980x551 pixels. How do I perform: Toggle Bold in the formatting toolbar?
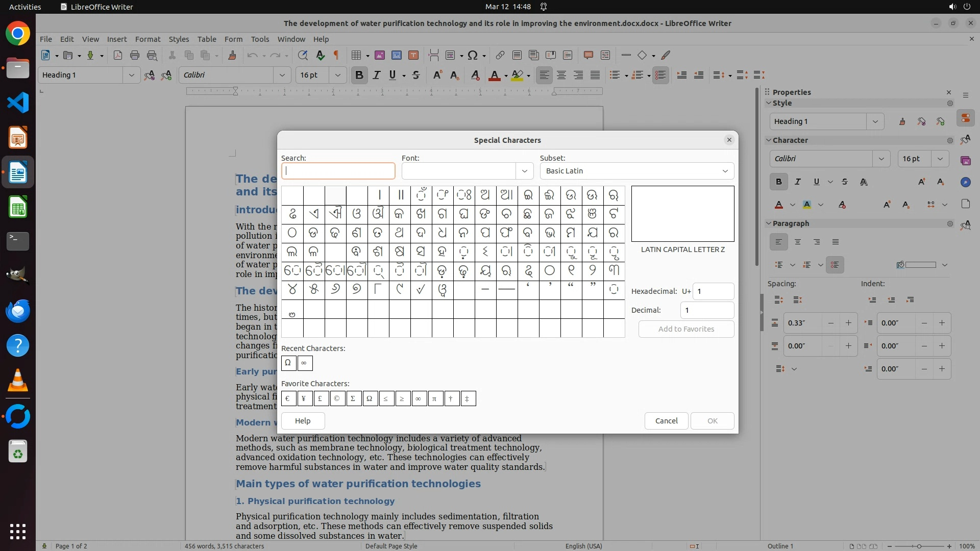(359, 75)
